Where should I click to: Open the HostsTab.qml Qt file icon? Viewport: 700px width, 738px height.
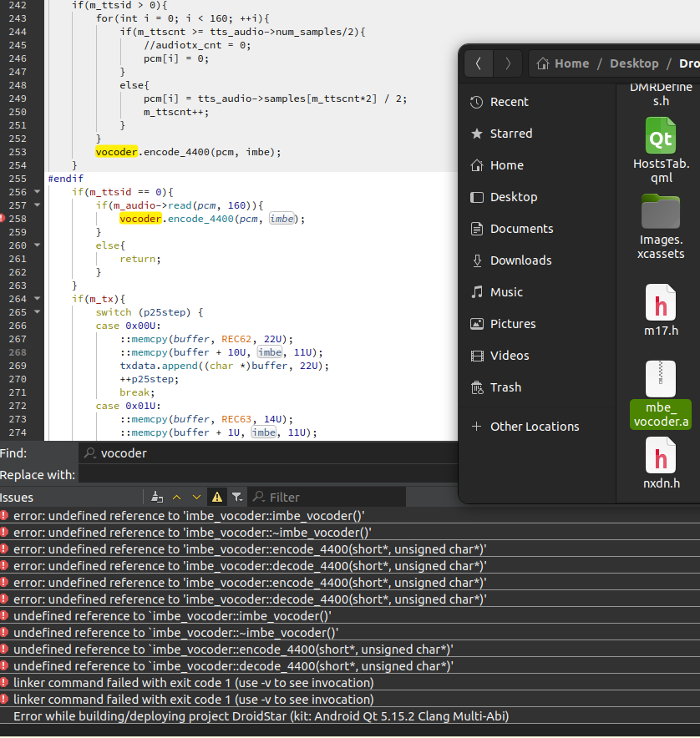660,136
